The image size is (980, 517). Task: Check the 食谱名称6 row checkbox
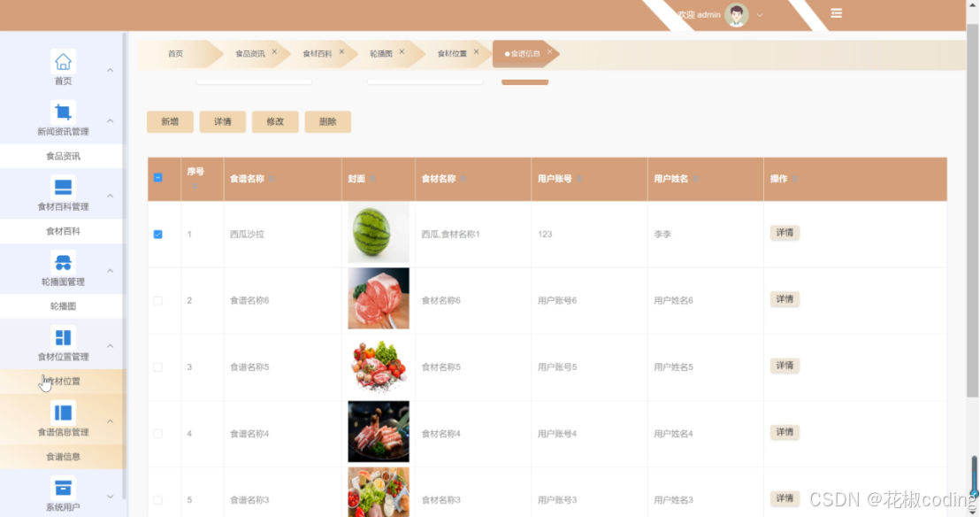(158, 300)
